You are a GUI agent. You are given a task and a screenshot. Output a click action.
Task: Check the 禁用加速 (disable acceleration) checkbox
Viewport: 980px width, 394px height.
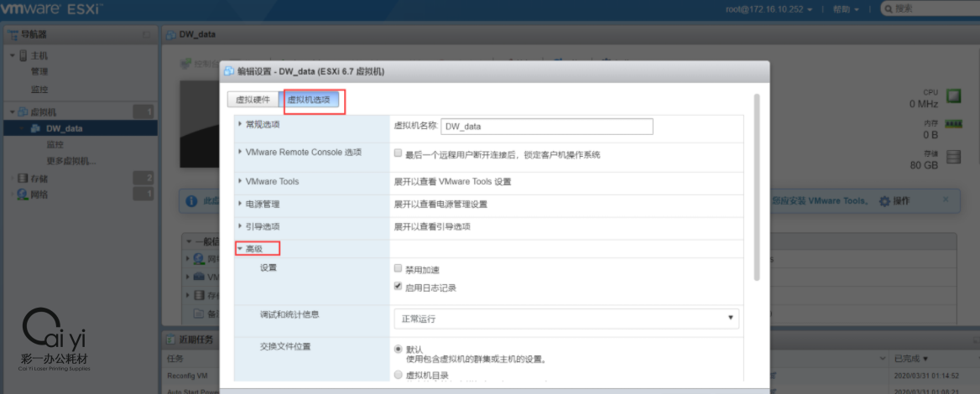click(399, 269)
